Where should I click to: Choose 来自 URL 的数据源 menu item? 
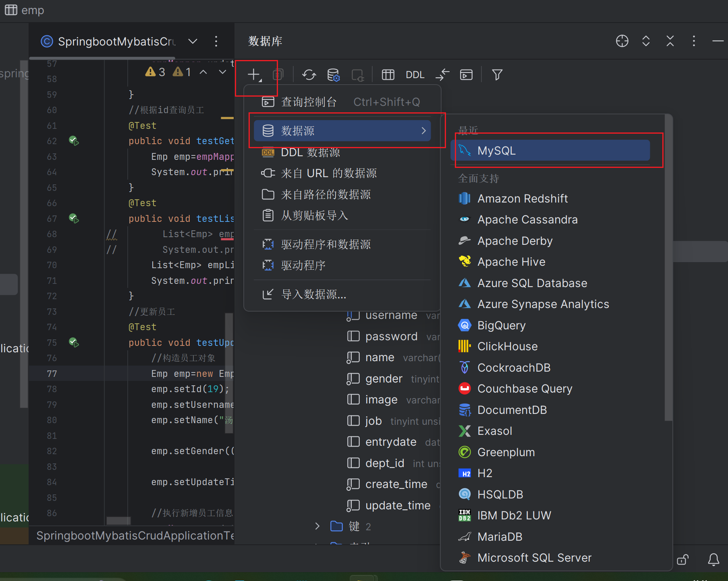342,173
